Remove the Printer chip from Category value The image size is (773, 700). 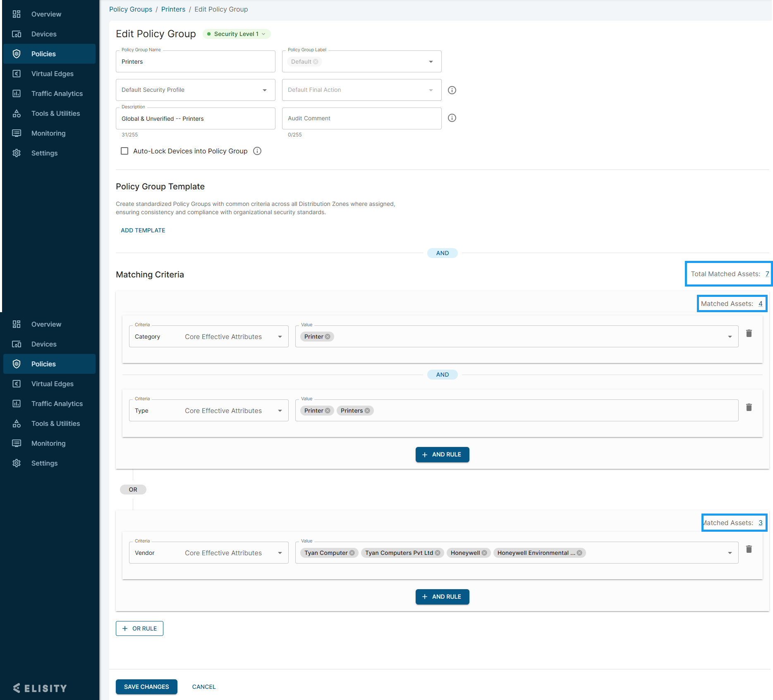(328, 337)
